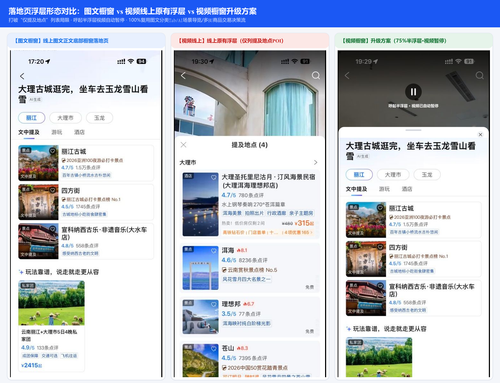The height and width of the screenshot is (383, 500).
Task: Click 4.7/5 rating on hotel card
Action: click(229, 195)
